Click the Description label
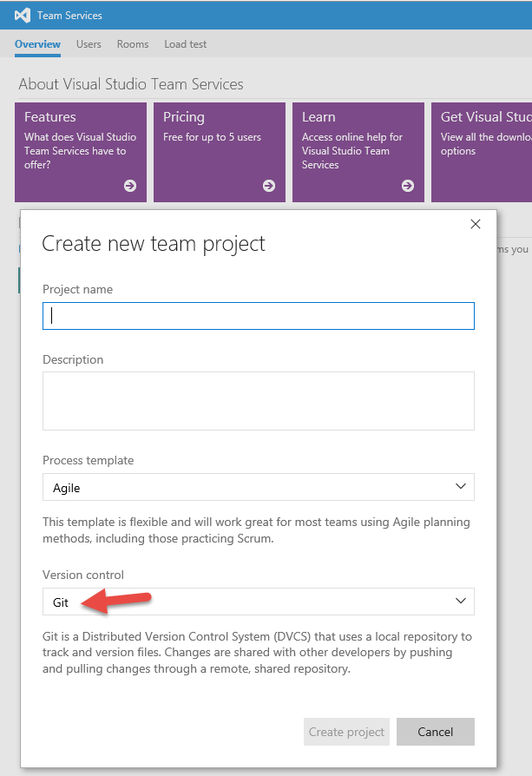Viewport: 532px width, 776px height. click(73, 359)
